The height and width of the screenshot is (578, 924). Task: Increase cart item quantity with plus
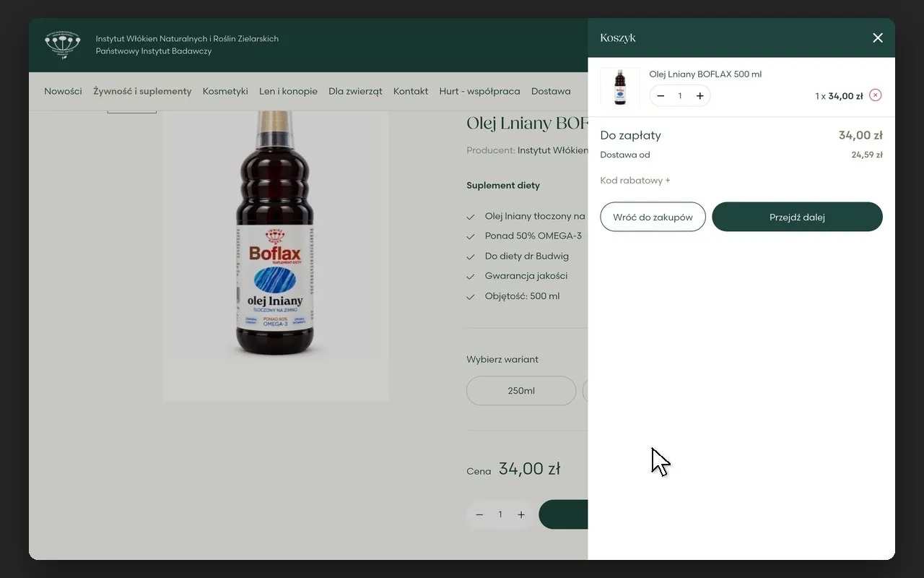699,95
